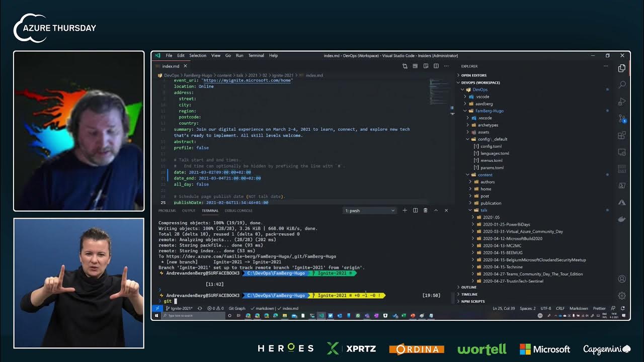Open the Terminal menu

click(x=256, y=55)
